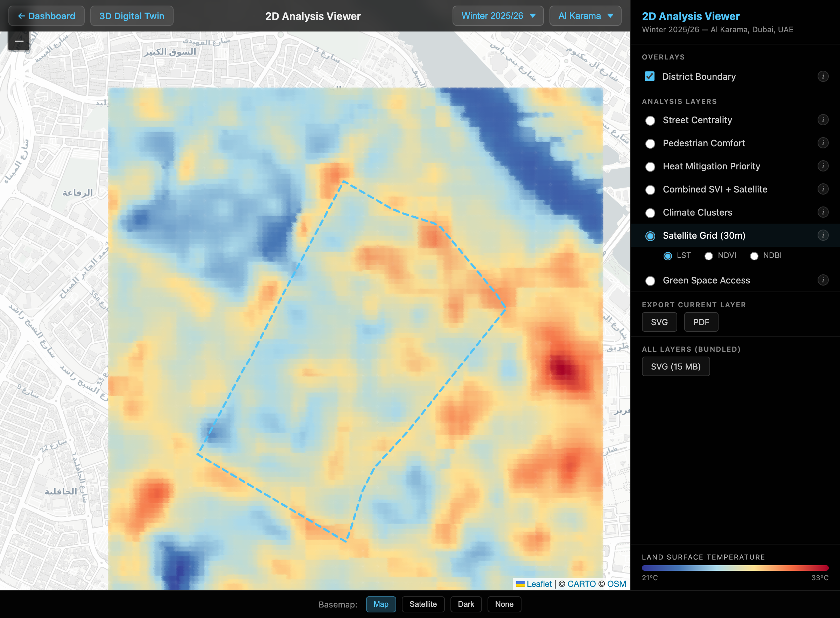Screen dimensions: 840x618
Task: Go back to the Dashboard
Action: (x=47, y=16)
